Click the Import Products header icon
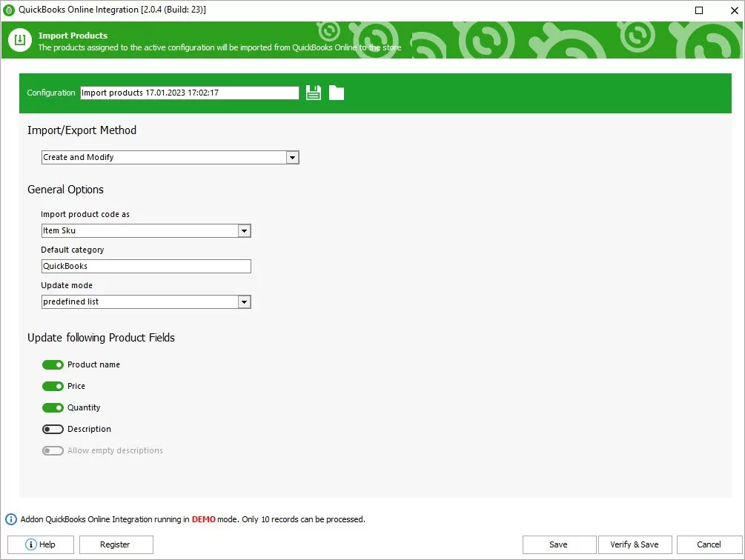The image size is (745, 560). pos(19,40)
